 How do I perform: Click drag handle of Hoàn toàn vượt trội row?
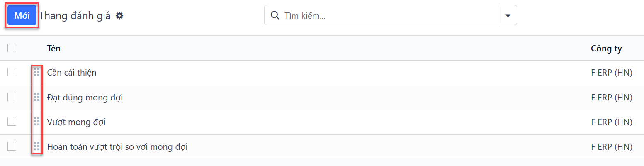(36, 146)
